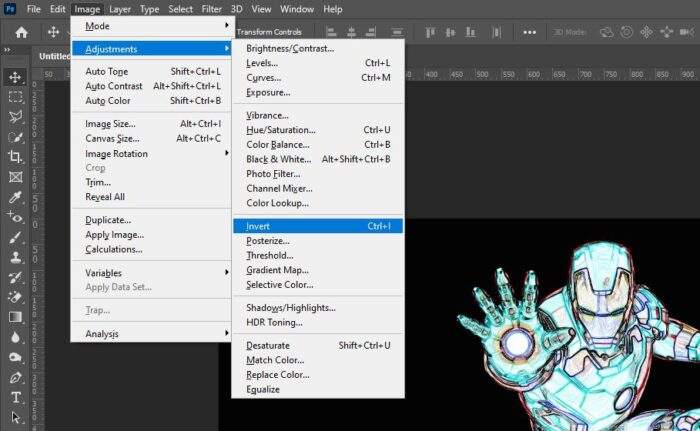Choose Replace Color command

coord(318,375)
